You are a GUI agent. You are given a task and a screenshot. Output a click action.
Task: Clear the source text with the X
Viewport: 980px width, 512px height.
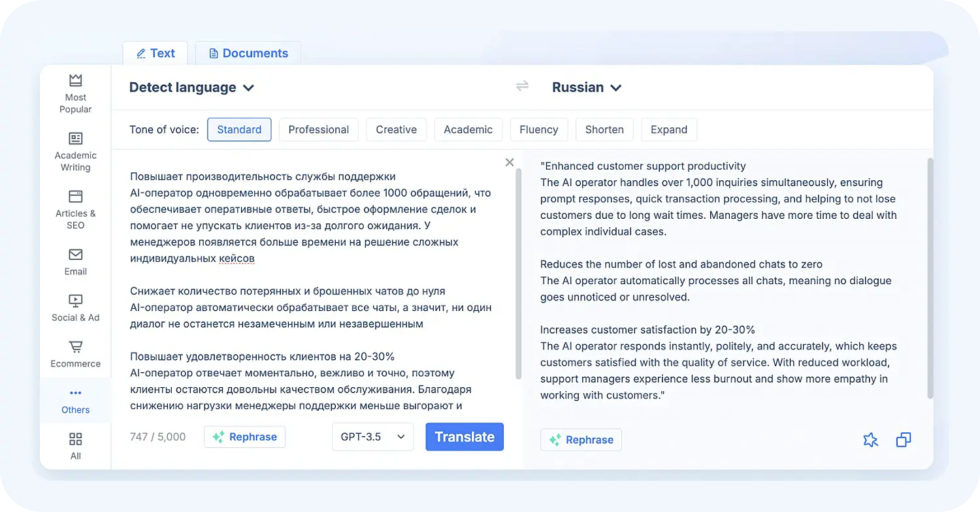click(509, 162)
